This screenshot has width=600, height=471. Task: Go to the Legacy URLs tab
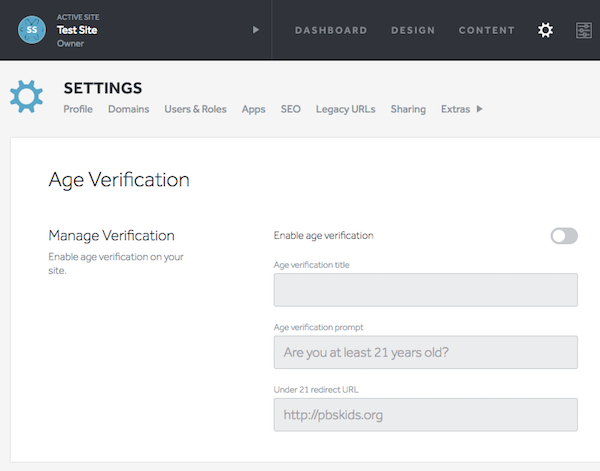(345, 109)
